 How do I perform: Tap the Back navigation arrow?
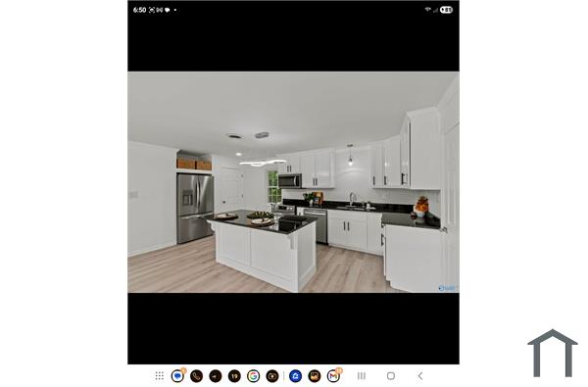click(x=420, y=376)
